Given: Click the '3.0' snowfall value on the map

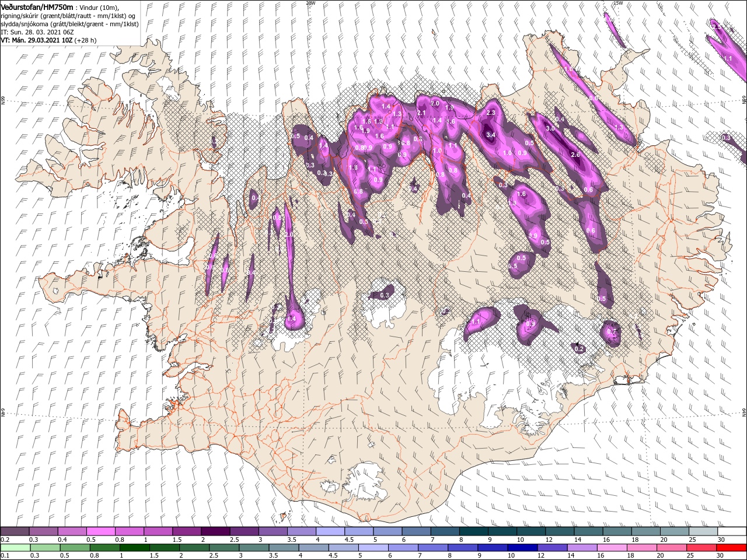Looking at the screenshot, I should [550, 128].
